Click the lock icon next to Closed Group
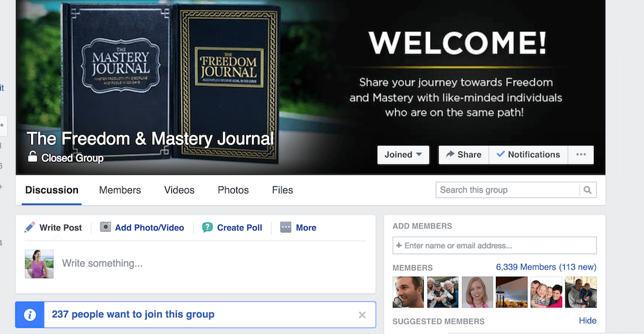The height and width of the screenshot is (334, 644). click(32, 157)
